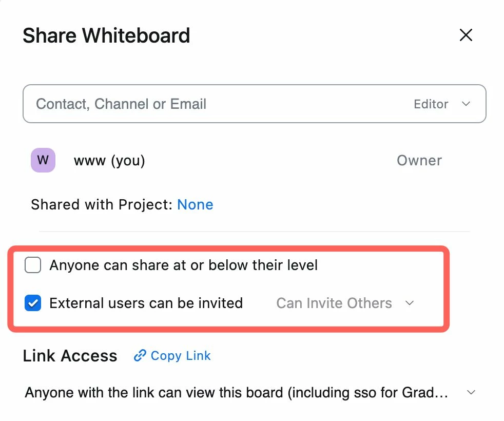Viewport: 504px width, 421px height.
Task: Enable Anyone can share checkbox
Action: [x=33, y=265]
